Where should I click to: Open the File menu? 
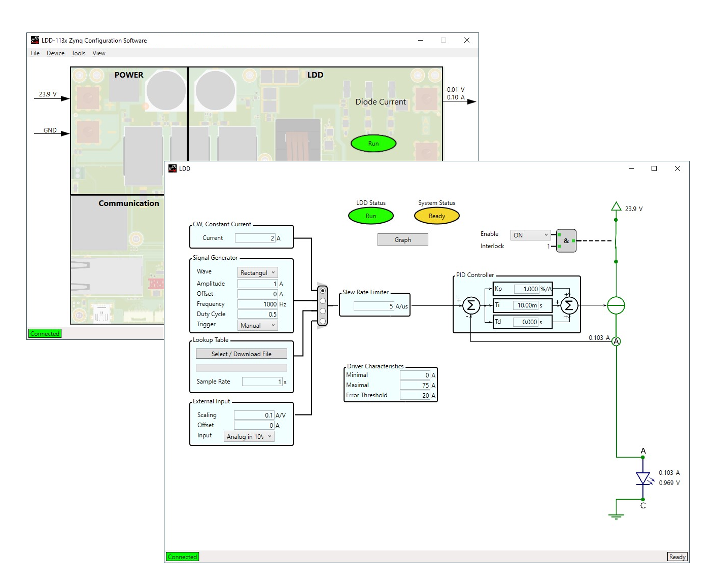pyautogui.click(x=35, y=53)
